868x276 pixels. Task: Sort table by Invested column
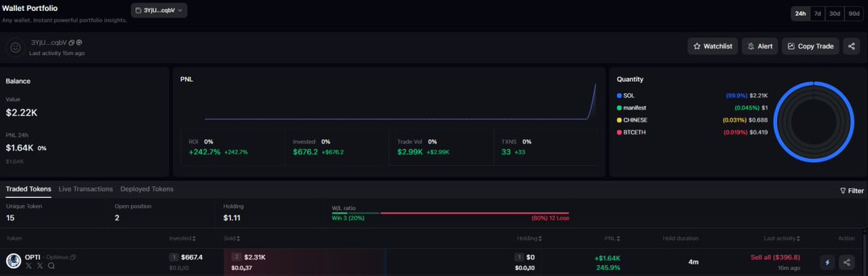183,238
